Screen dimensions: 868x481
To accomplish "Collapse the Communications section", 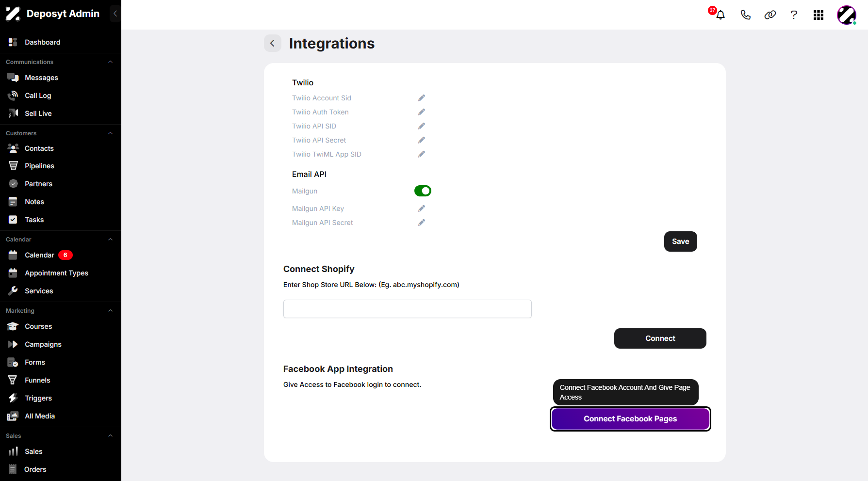I will [x=110, y=62].
